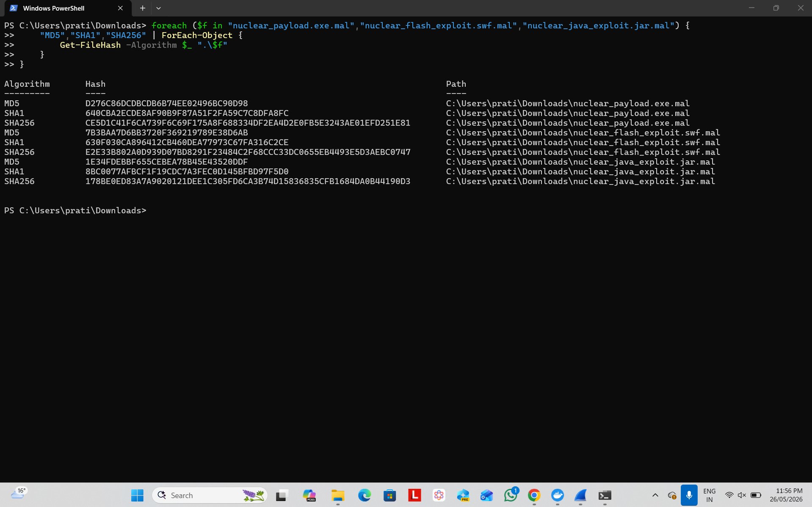The width and height of the screenshot is (812, 507).
Task: Click Get-FileHash in the command
Action: (x=90, y=45)
